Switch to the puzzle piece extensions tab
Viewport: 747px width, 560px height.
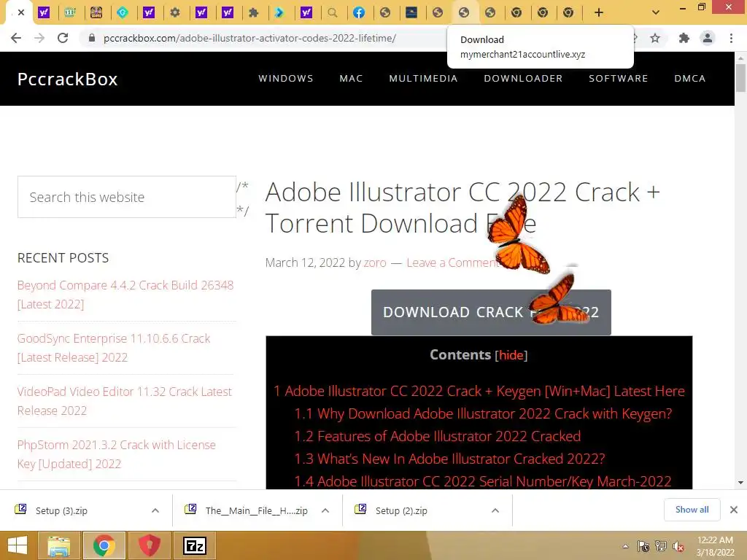pyautogui.click(x=253, y=13)
